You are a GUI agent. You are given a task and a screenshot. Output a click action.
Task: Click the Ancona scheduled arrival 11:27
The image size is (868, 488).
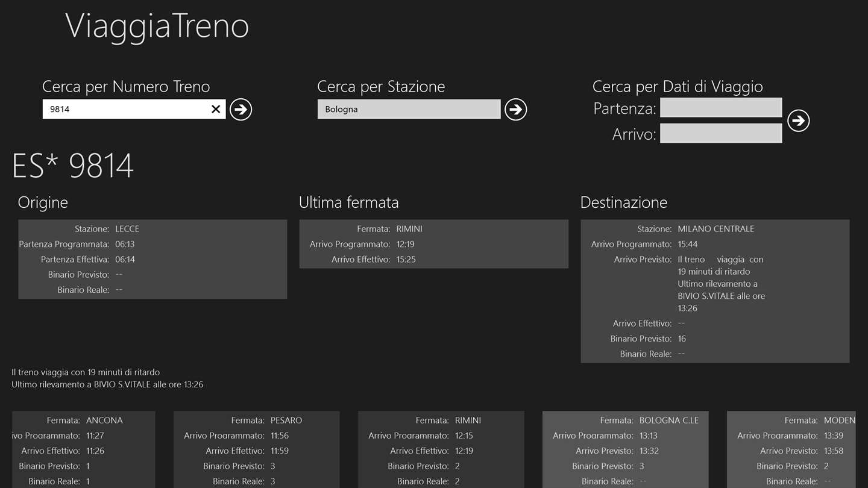(x=96, y=436)
